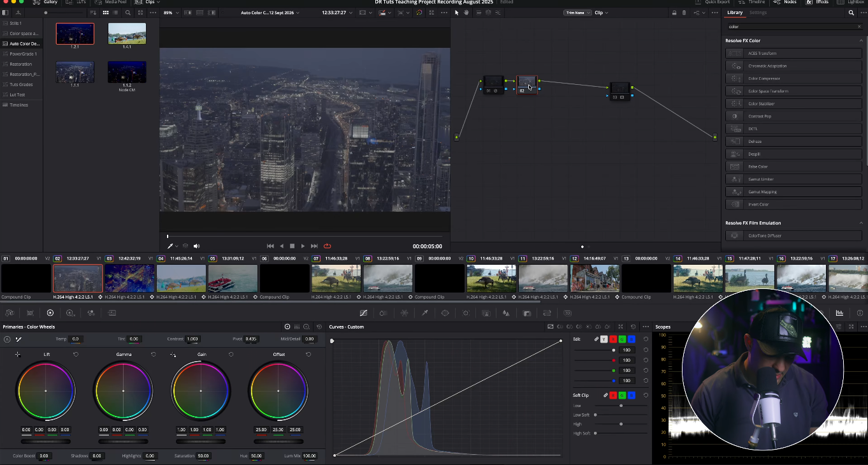Select the Qualifier eyedropper palette icon
The height and width of the screenshot is (465, 868).
[424, 313]
